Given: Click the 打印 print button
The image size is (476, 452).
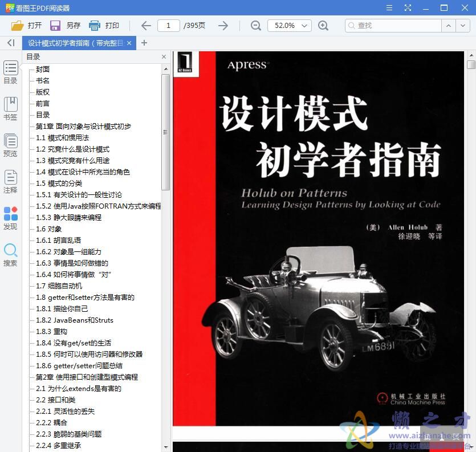Looking at the screenshot, I should click(105, 25).
